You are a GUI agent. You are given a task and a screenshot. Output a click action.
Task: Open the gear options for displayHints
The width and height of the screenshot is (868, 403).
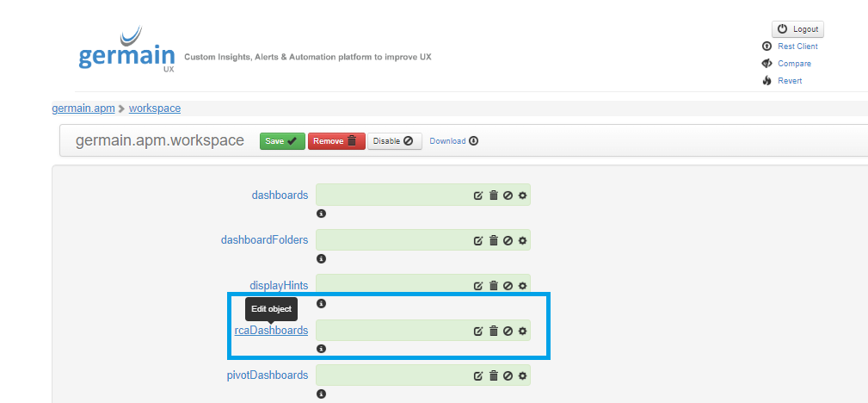523,286
